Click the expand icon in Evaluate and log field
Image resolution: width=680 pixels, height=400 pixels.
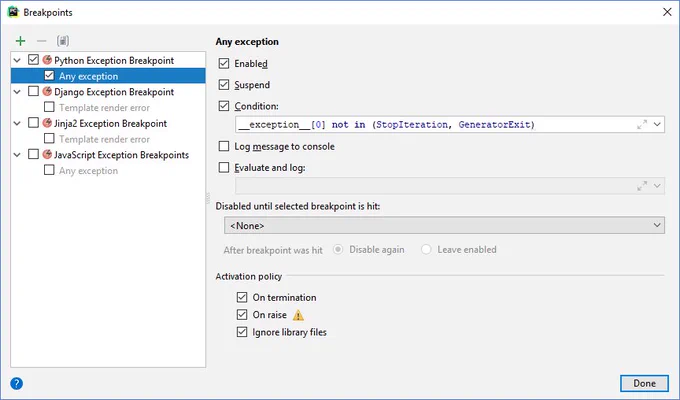coord(642,186)
